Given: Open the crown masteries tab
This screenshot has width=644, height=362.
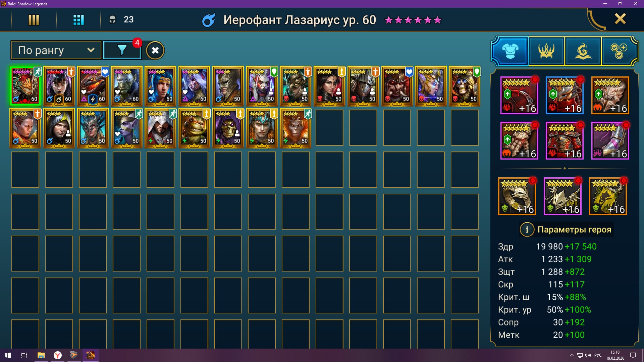Looking at the screenshot, I should pos(546,51).
